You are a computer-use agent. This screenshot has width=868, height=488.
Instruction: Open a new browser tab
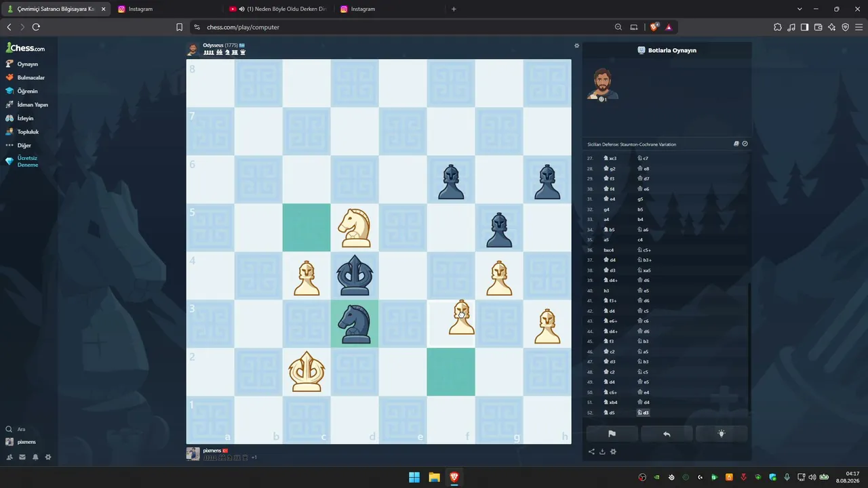click(454, 9)
